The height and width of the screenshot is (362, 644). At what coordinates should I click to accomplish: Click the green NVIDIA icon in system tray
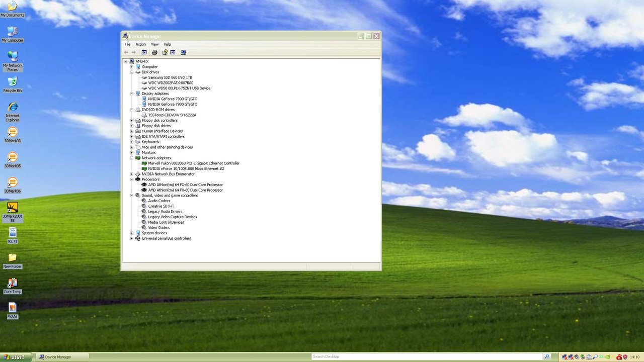[607, 357]
